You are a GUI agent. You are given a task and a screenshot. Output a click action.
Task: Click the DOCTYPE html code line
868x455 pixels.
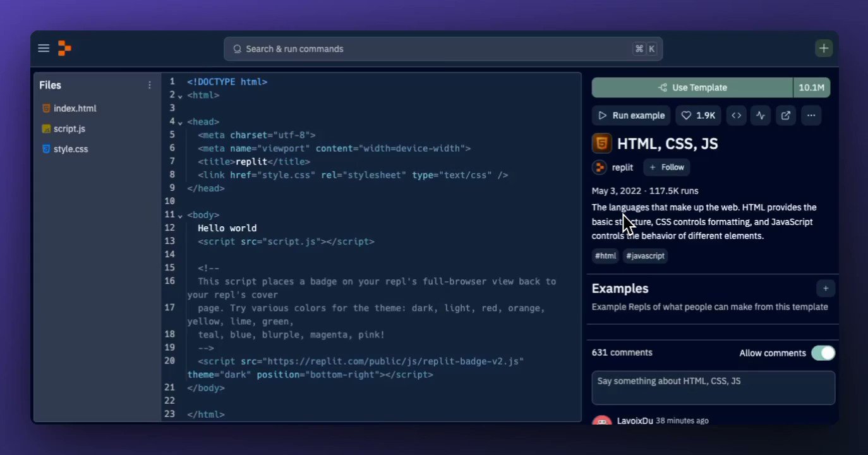point(227,82)
